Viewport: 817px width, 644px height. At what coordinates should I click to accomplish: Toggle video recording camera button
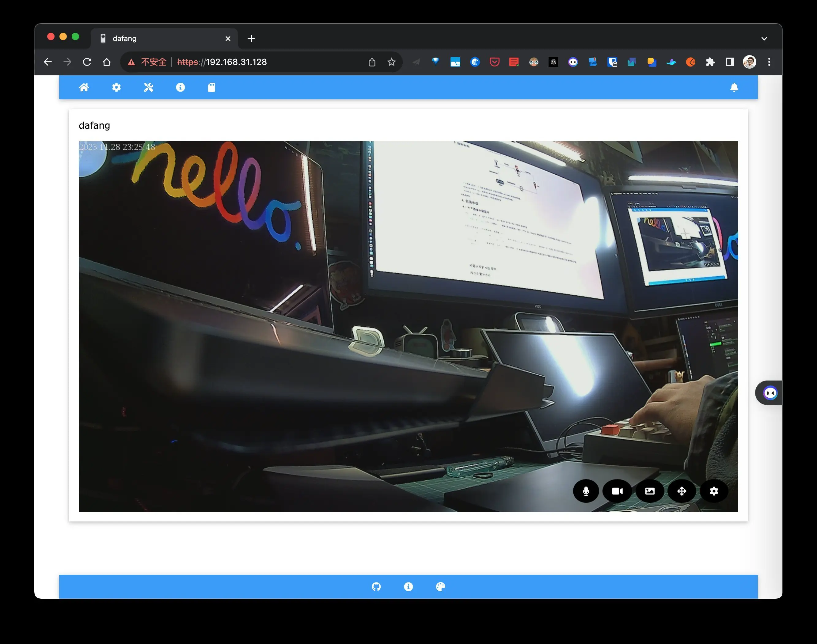click(617, 491)
